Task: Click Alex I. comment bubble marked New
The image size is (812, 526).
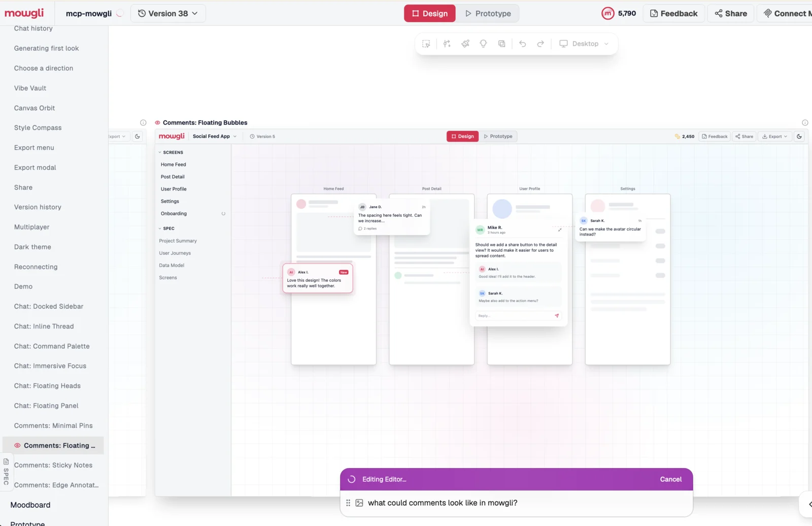Action: [x=318, y=278]
